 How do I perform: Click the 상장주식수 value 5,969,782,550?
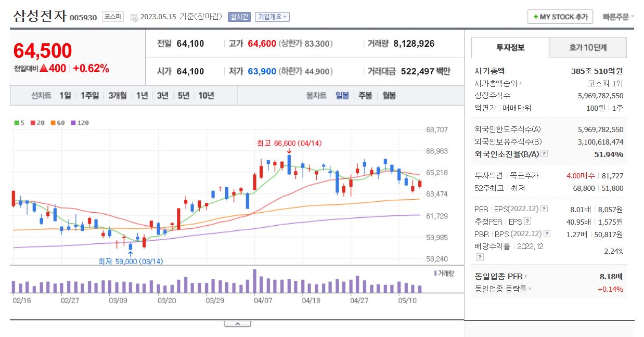click(601, 96)
